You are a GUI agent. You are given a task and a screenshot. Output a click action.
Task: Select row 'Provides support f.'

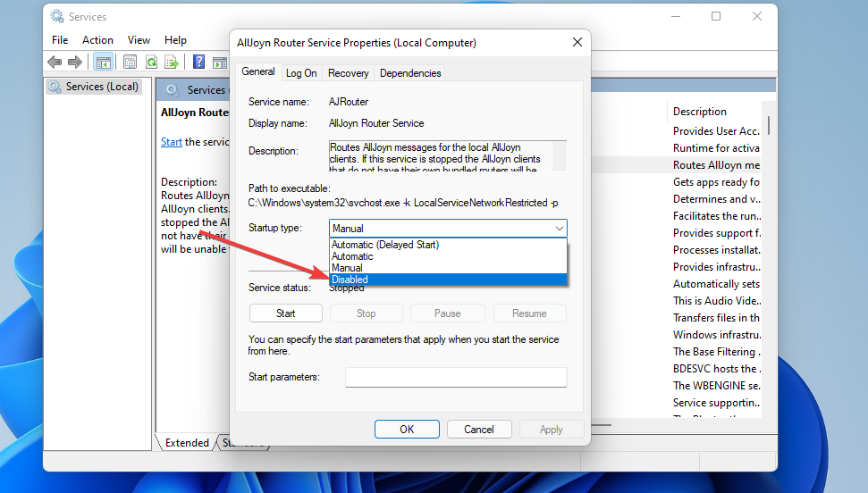coord(714,233)
